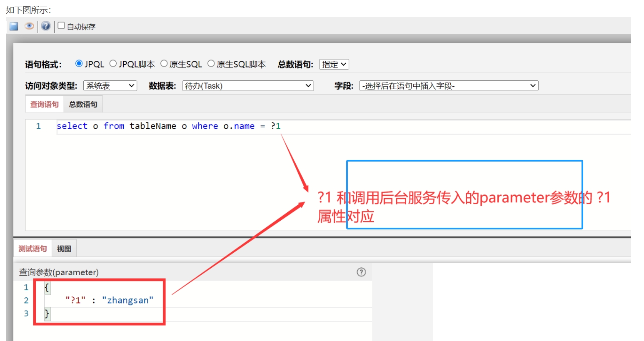Click into the JPQL query editor line

167,126
